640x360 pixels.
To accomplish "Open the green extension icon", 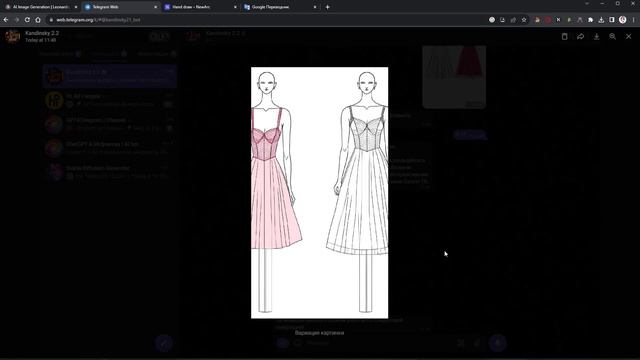I will tap(569, 20).
